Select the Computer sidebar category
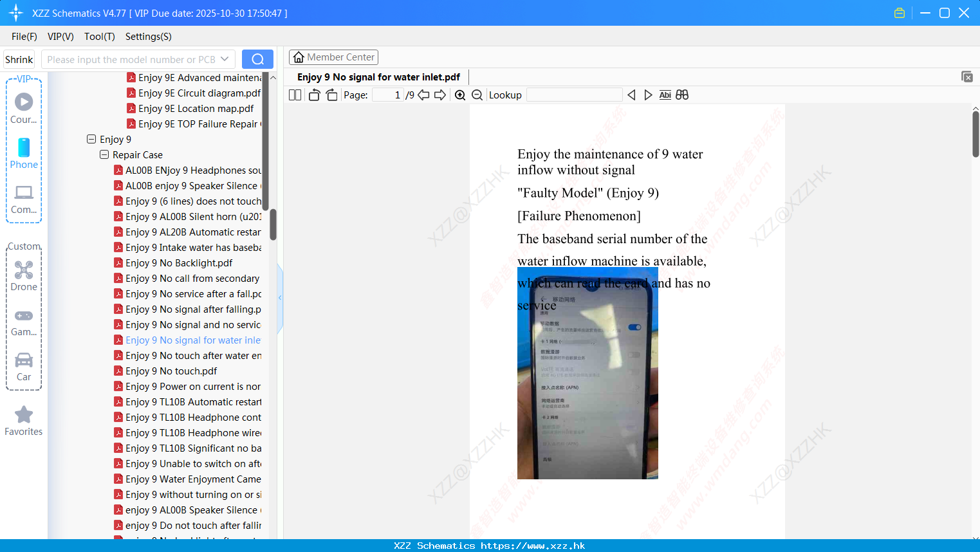 pyautogui.click(x=24, y=199)
